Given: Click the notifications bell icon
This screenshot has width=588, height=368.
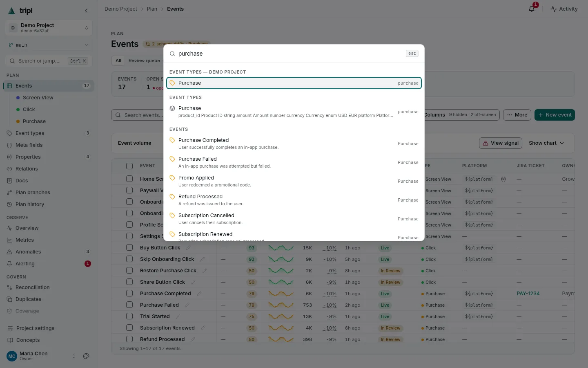Looking at the screenshot, I should pyautogui.click(x=532, y=9).
